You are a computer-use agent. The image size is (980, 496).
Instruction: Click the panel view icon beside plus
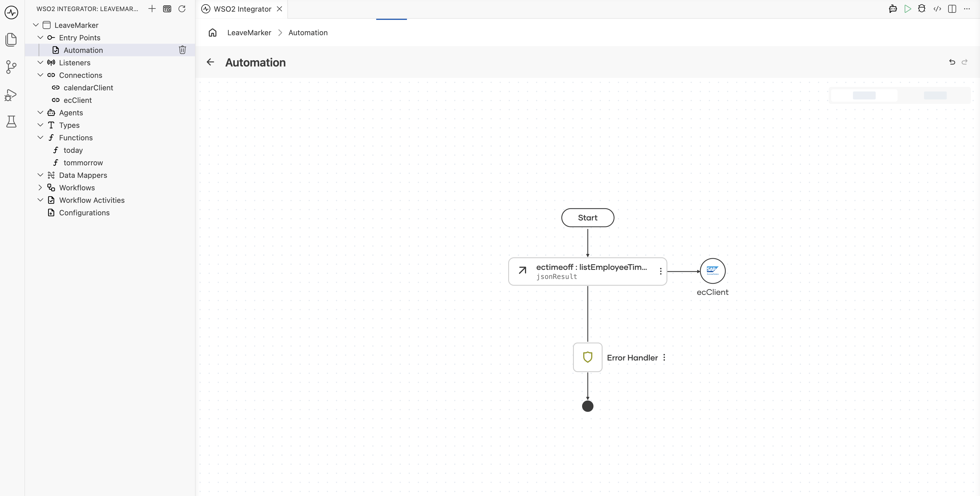coord(167,9)
